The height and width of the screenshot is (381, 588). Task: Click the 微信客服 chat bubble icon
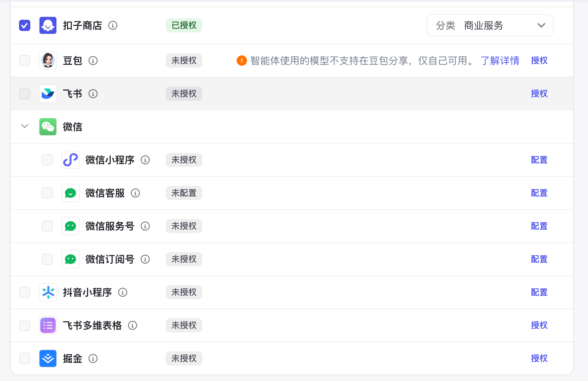pos(71,193)
